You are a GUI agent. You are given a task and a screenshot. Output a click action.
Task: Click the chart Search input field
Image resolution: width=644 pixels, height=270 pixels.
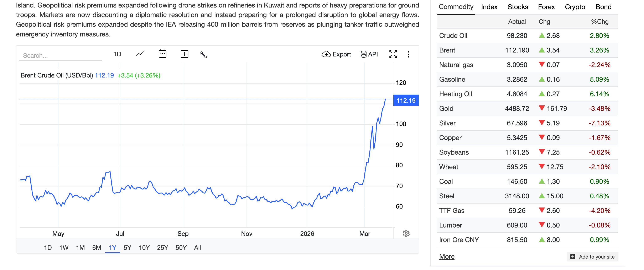pyautogui.click(x=61, y=55)
